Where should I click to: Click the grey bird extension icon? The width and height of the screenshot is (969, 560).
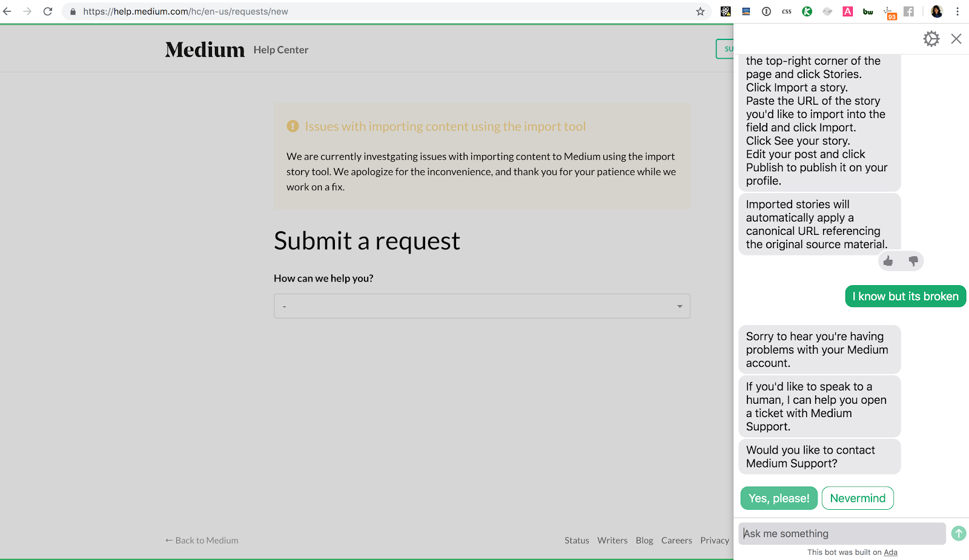pyautogui.click(x=827, y=12)
